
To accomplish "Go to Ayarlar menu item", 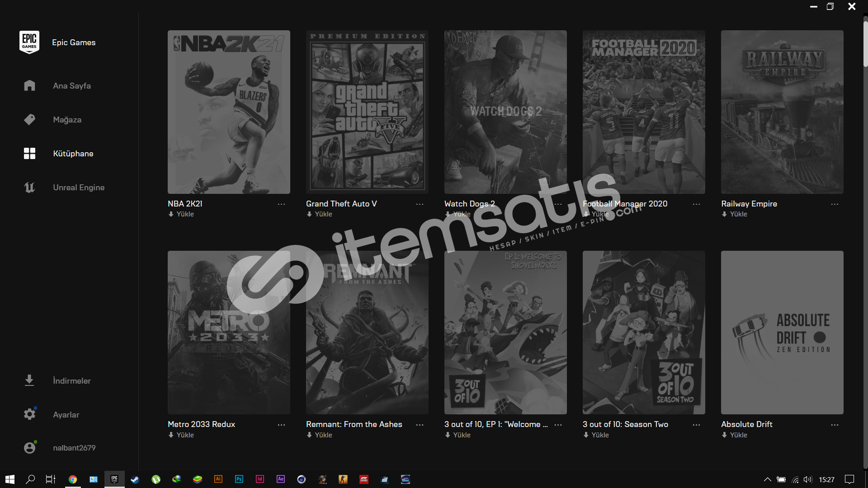I will coord(66,414).
